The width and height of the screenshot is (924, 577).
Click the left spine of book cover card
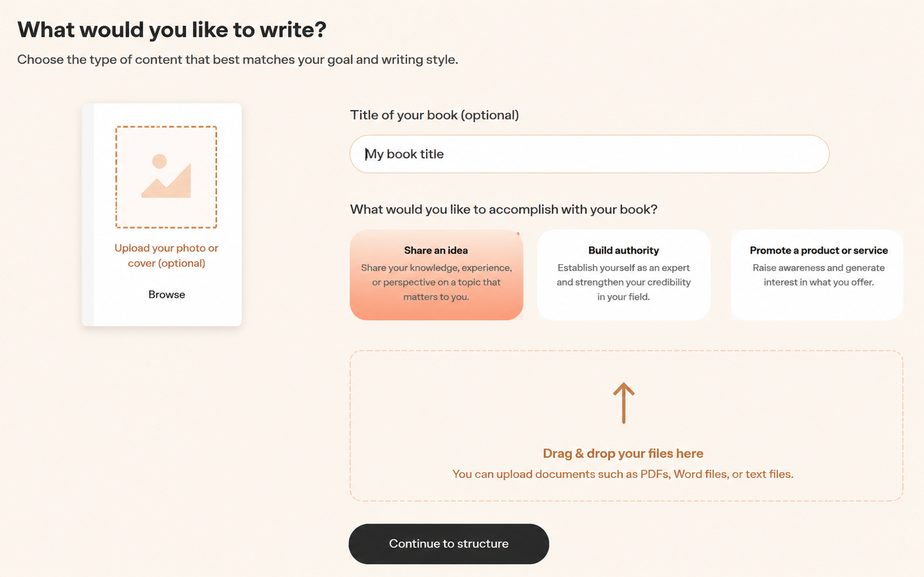click(x=88, y=215)
